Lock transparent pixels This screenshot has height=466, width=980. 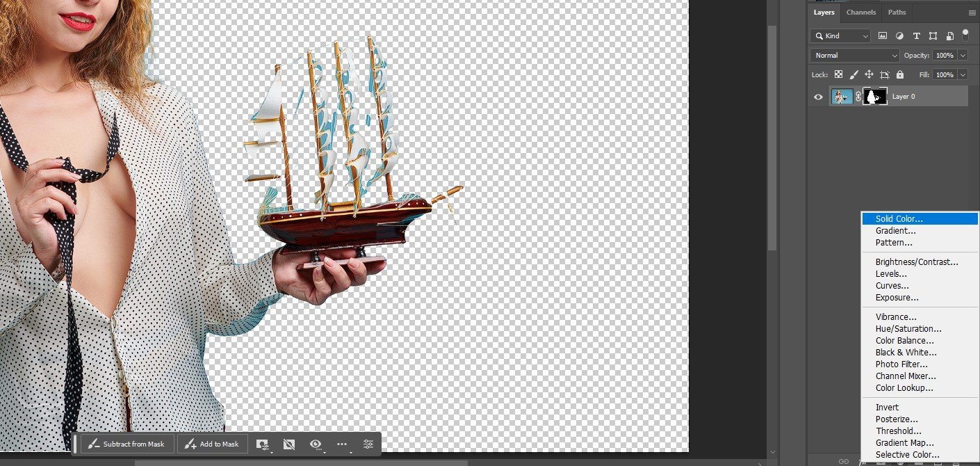pos(839,74)
